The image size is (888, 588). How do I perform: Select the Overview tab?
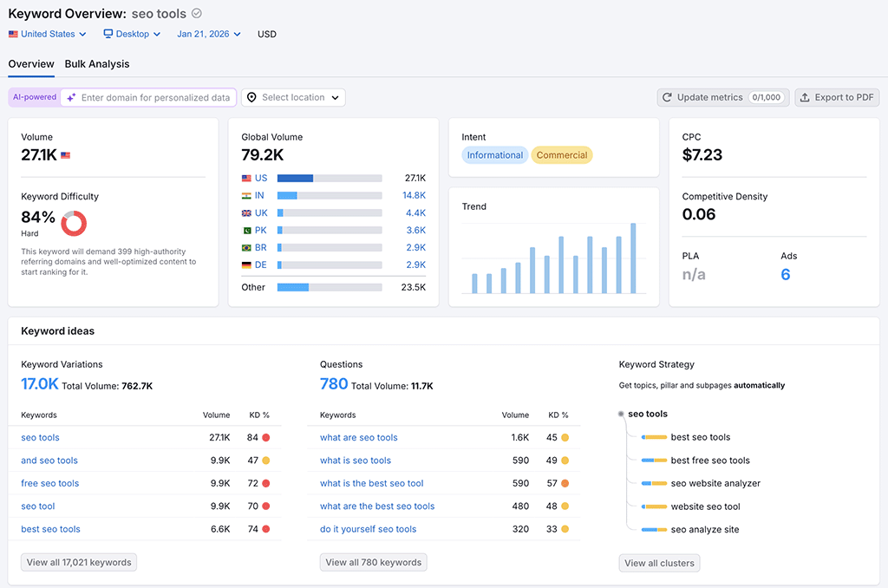pyautogui.click(x=30, y=63)
